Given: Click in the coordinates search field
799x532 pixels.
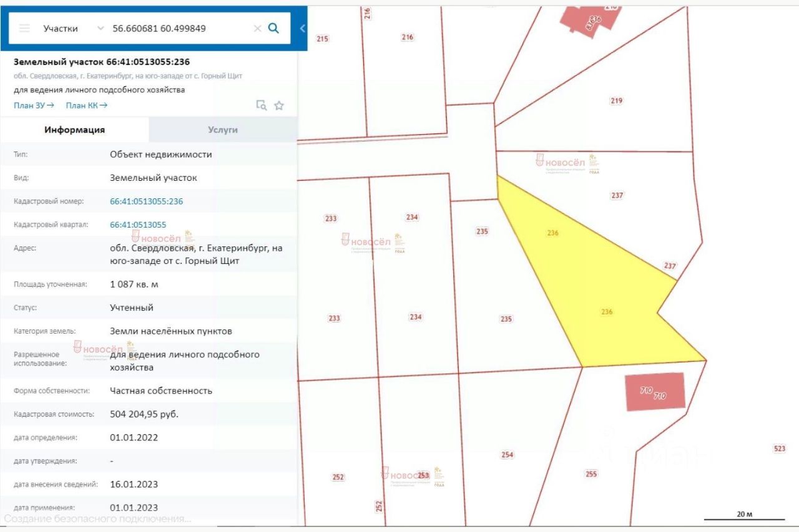Looking at the screenshot, I should 180,28.
